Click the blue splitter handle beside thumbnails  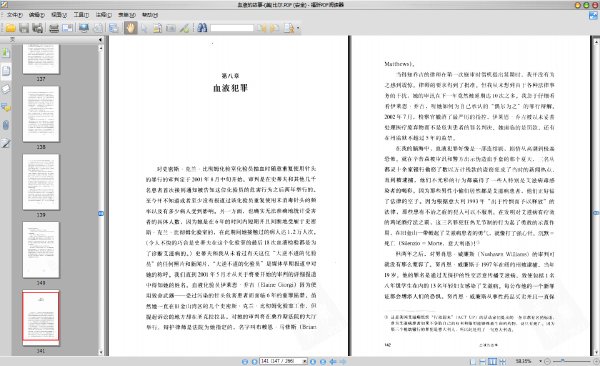click(x=101, y=213)
